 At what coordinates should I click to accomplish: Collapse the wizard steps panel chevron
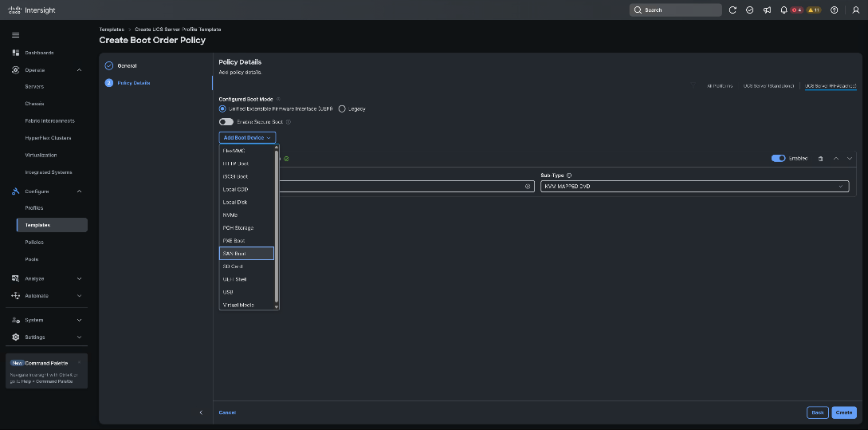(201, 412)
